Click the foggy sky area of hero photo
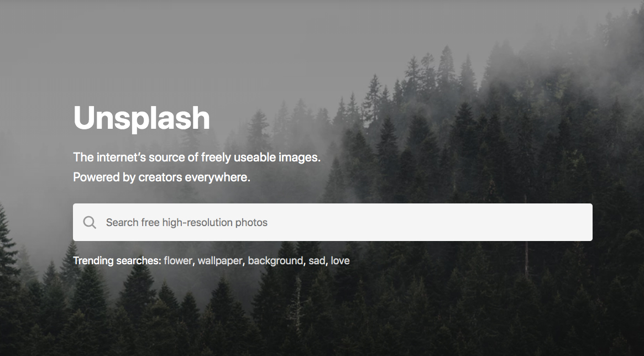 click(x=205, y=45)
